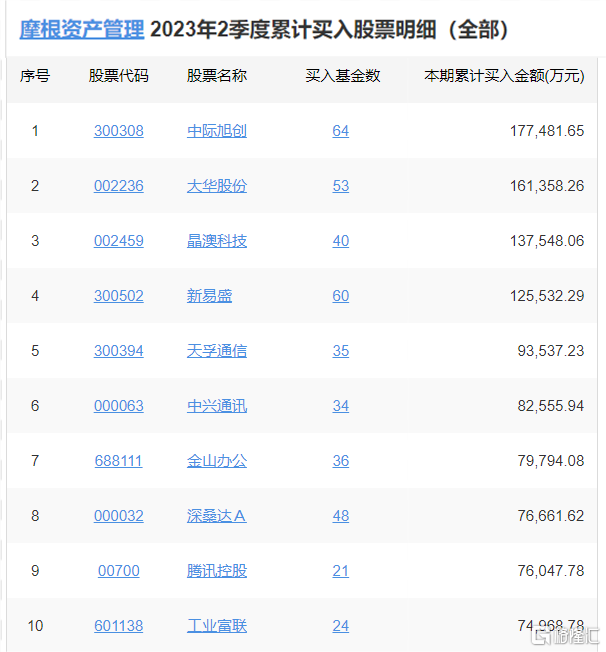The width and height of the screenshot is (606, 652).
Task: Open stock name 晶澳科技
Action: coord(217,241)
